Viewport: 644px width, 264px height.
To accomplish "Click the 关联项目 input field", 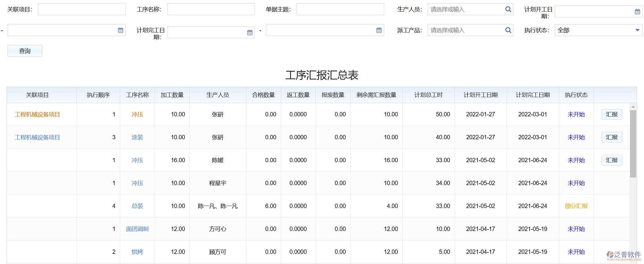I will [x=81, y=9].
